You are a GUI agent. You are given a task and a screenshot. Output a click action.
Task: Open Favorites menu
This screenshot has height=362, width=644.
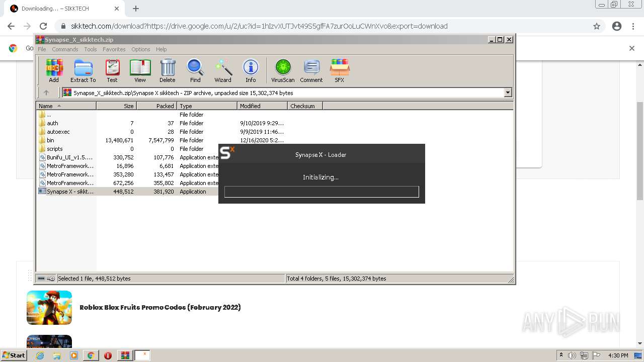114,49
